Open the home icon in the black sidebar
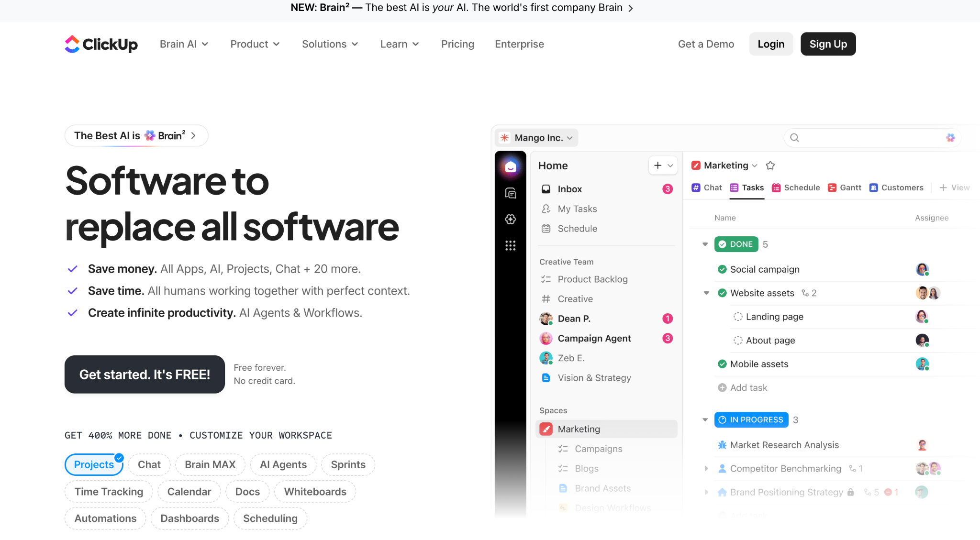This screenshot has width=980, height=540. (x=511, y=167)
